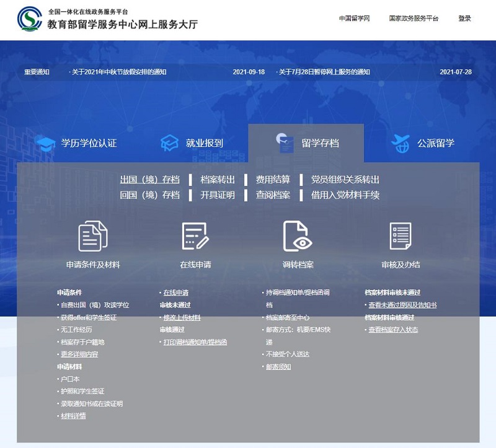Click the 申请条件及材料 documents icon
496x448 pixels.
[93, 236]
